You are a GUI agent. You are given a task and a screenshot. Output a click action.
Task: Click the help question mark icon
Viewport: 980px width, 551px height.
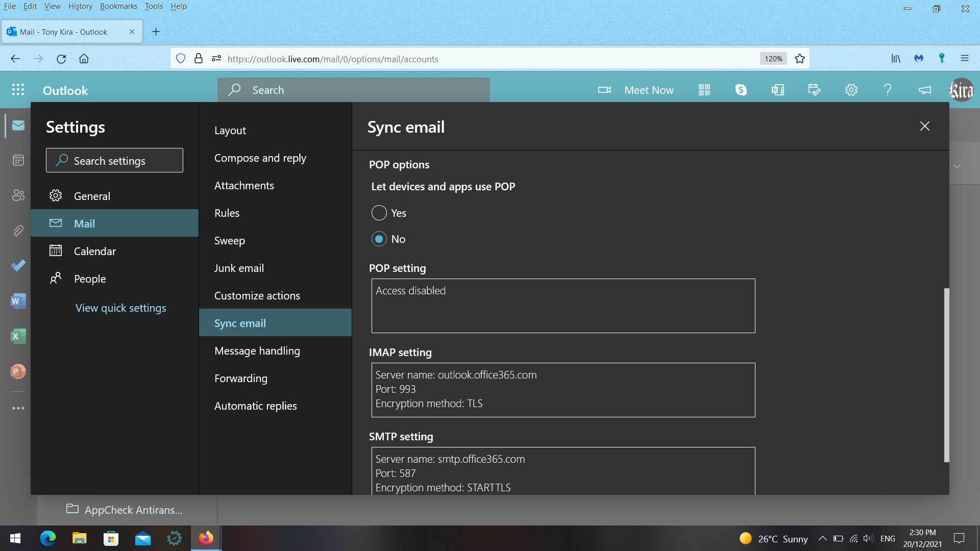(888, 90)
